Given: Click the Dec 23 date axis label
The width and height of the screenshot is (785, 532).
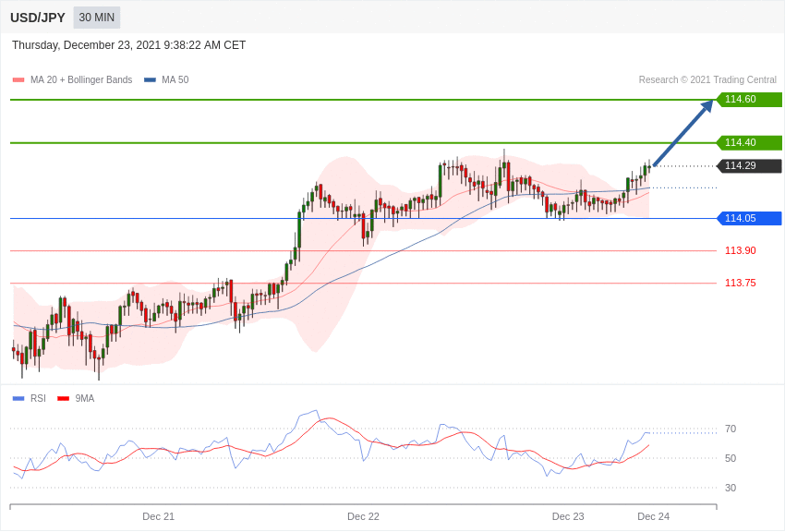Looking at the screenshot, I should (568, 516).
